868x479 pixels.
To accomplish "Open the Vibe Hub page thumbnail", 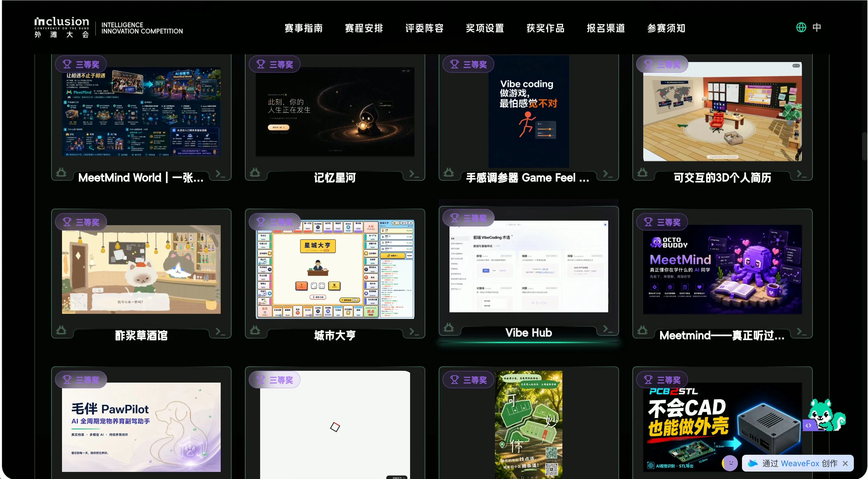I will [529, 267].
